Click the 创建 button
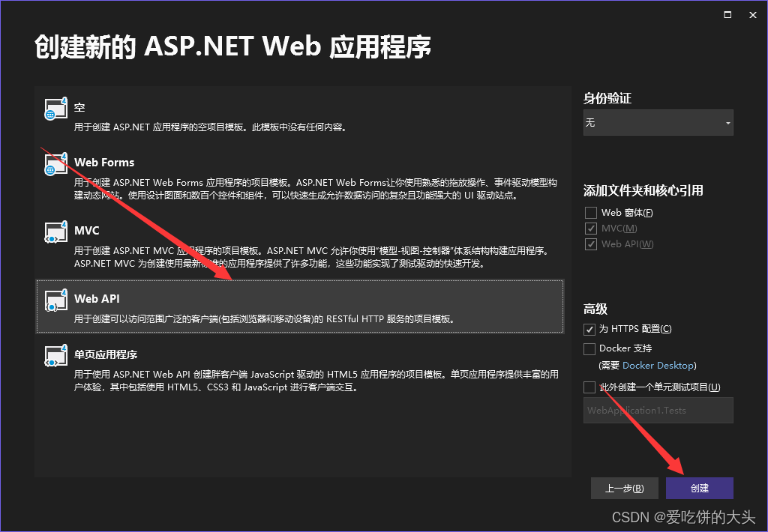Viewport: 768px width, 532px height. [699, 488]
